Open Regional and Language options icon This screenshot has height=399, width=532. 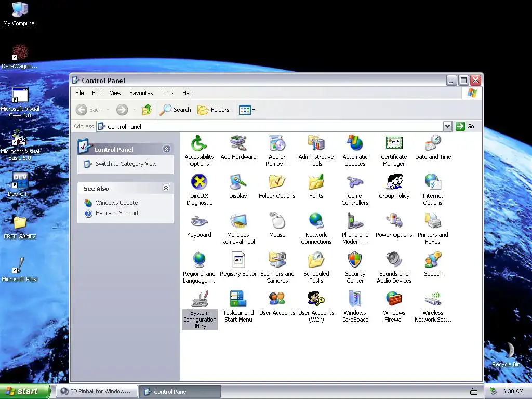(x=199, y=268)
